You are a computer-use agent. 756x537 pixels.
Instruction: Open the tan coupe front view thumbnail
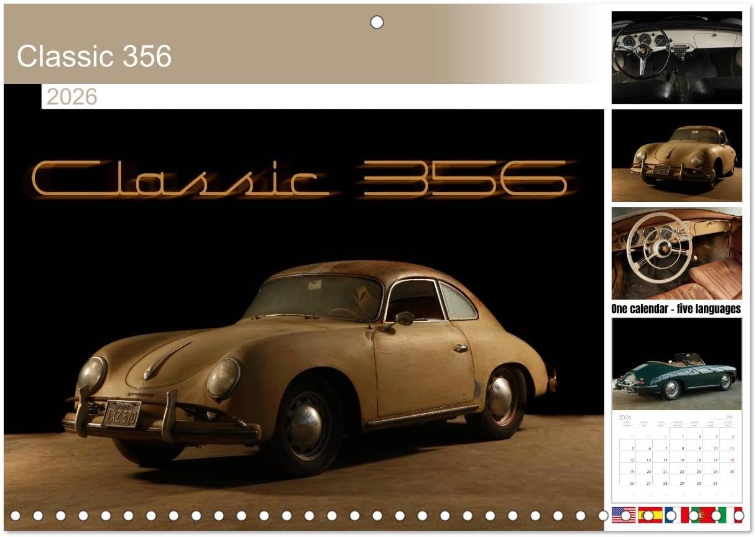coord(677,156)
